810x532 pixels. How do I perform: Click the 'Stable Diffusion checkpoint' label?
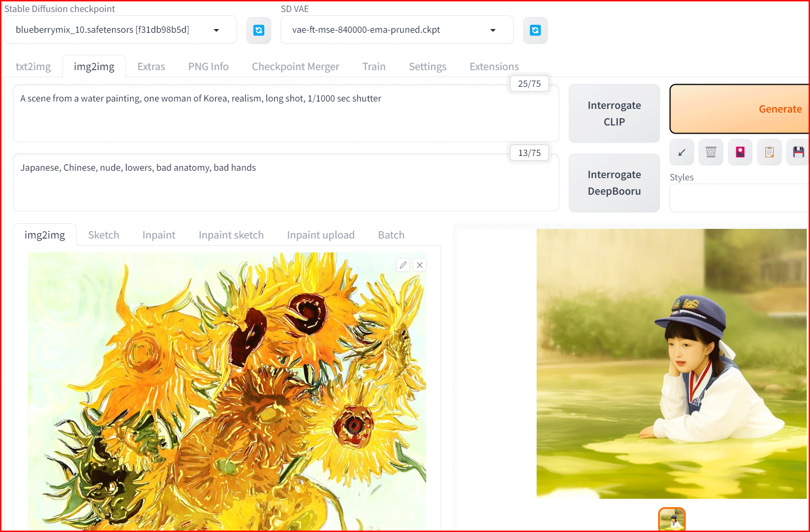point(60,9)
